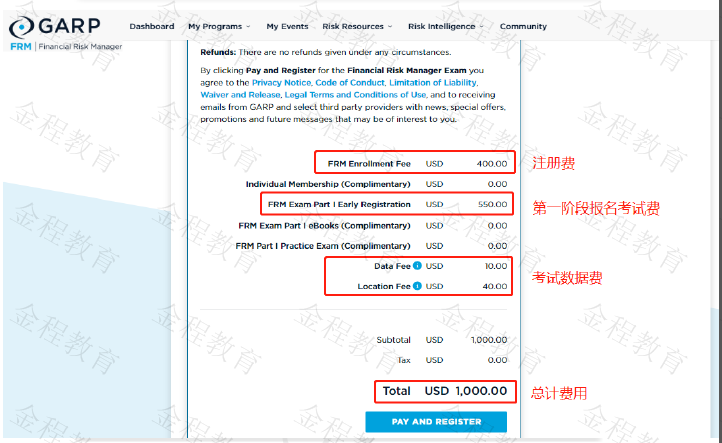Click Individual Membership (Complimentary) row label
Viewport: 722px width, 443px height.
(328, 184)
